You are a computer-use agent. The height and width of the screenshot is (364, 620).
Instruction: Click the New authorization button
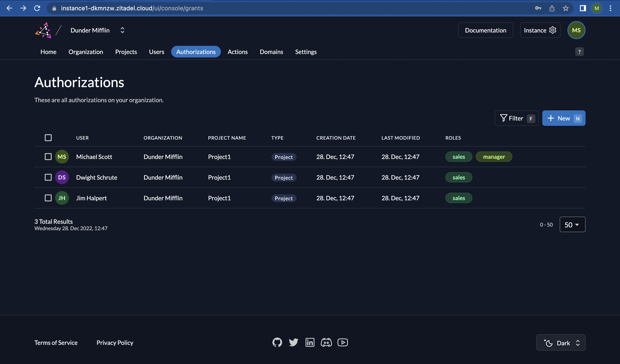pyautogui.click(x=564, y=118)
